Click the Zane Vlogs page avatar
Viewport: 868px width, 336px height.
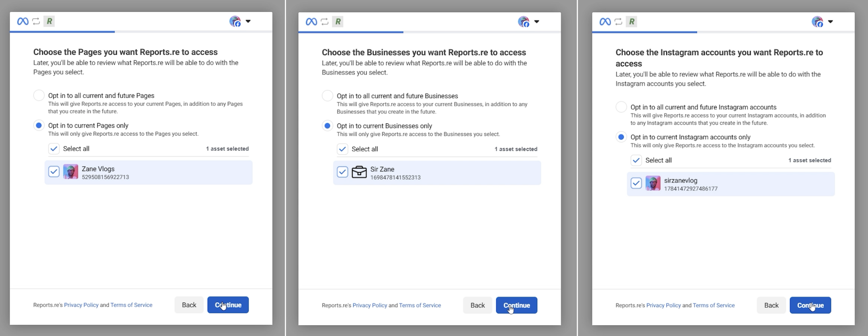tap(71, 172)
